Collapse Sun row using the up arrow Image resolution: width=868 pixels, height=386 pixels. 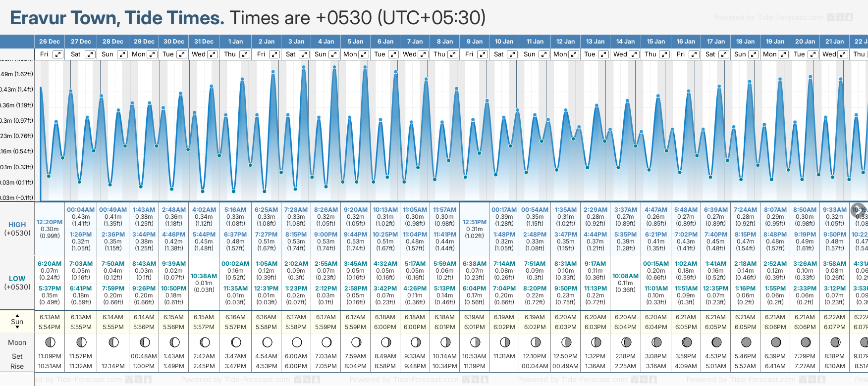[x=17, y=315]
